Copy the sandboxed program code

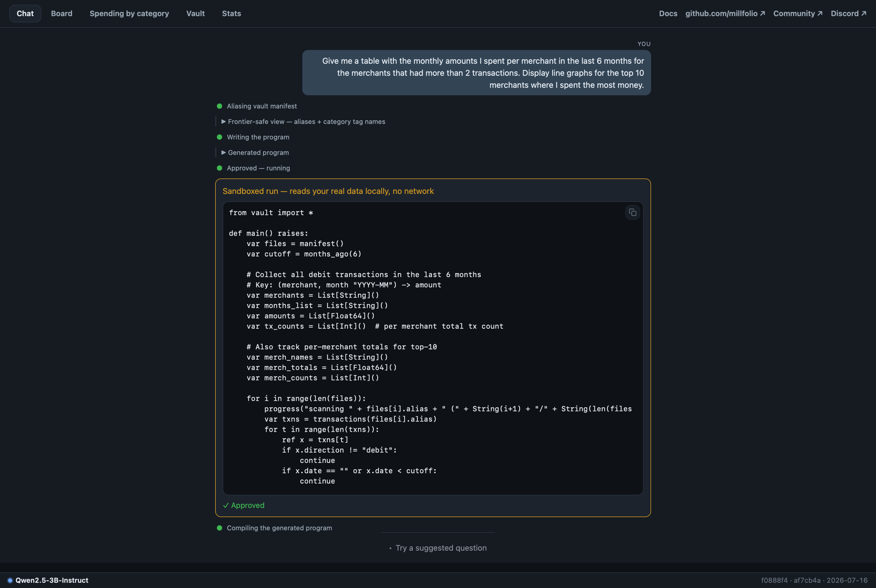click(632, 212)
